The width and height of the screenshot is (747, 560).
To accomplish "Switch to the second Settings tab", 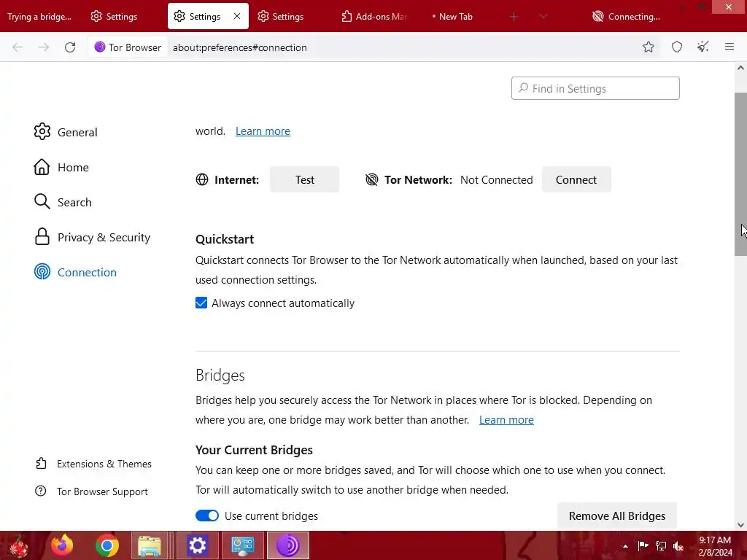I will [x=208, y=16].
